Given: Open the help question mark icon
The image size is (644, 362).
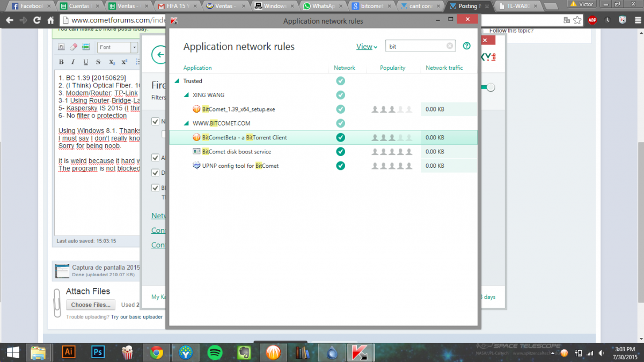Looking at the screenshot, I should pos(467,46).
